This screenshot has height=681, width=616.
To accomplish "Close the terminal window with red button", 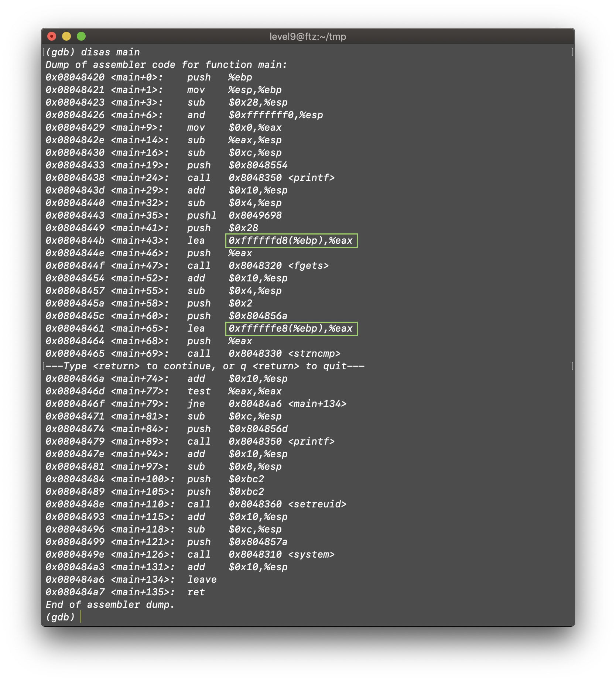I will pyautogui.click(x=52, y=36).
